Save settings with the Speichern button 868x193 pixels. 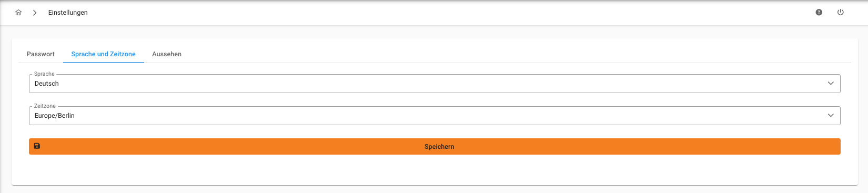435,147
